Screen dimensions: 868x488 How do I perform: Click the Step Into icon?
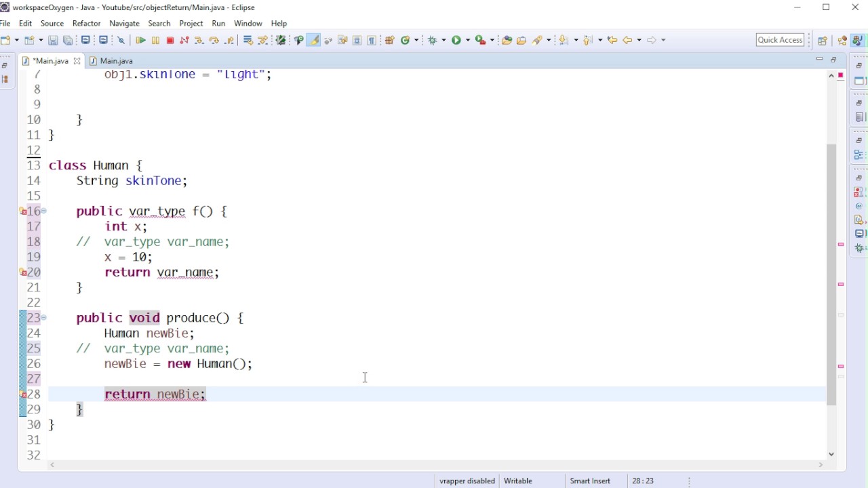pos(199,41)
